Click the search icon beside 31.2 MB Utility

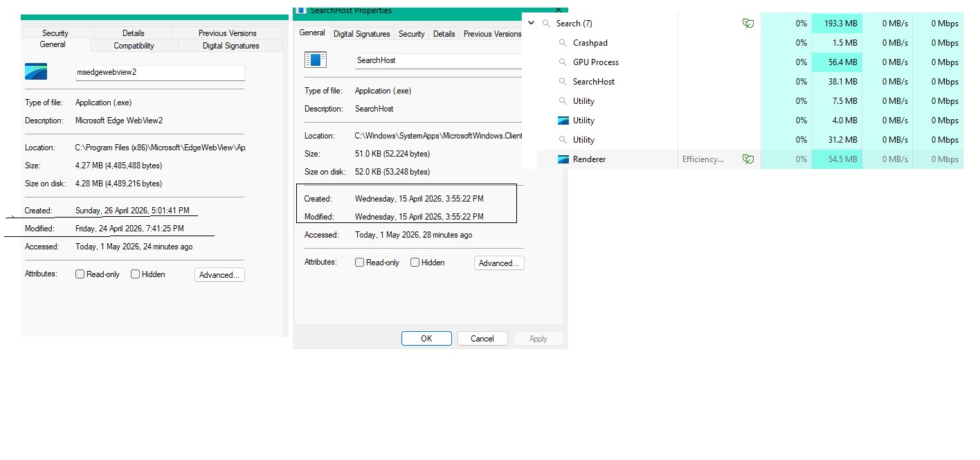[x=563, y=140]
